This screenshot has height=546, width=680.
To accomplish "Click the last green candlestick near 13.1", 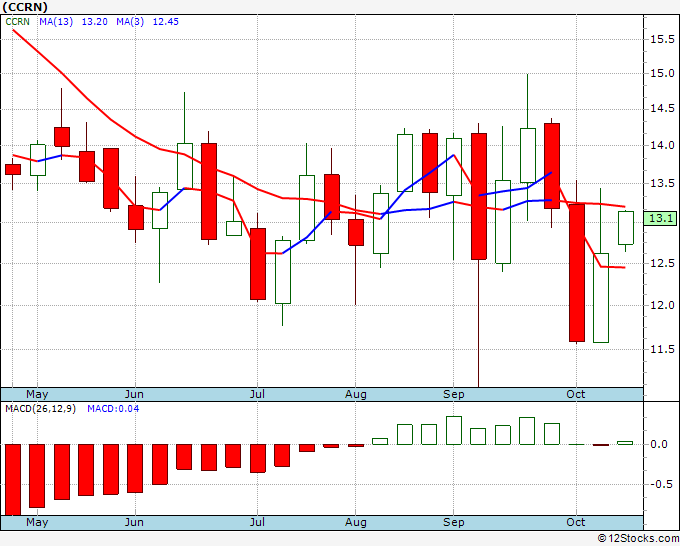I will click(x=626, y=228).
